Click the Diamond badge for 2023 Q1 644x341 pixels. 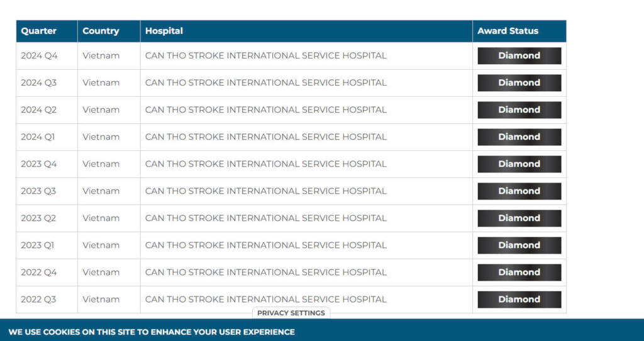tap(519, 245)
